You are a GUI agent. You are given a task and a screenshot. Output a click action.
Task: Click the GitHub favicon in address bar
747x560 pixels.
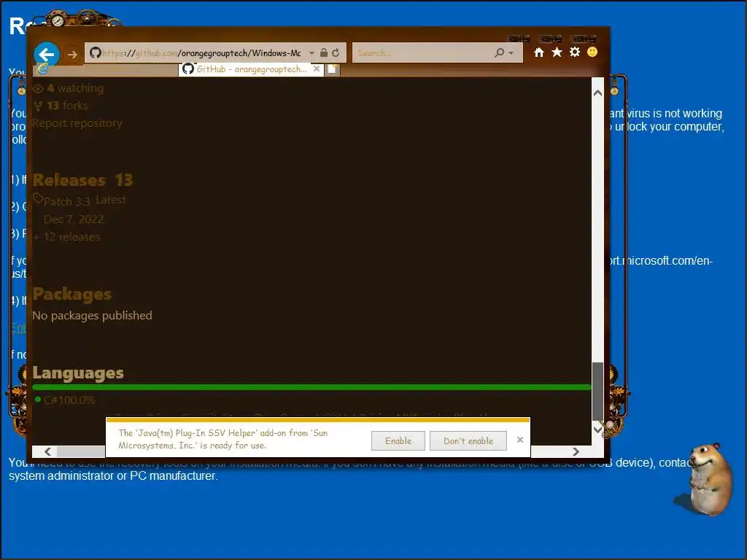point(96,52)
